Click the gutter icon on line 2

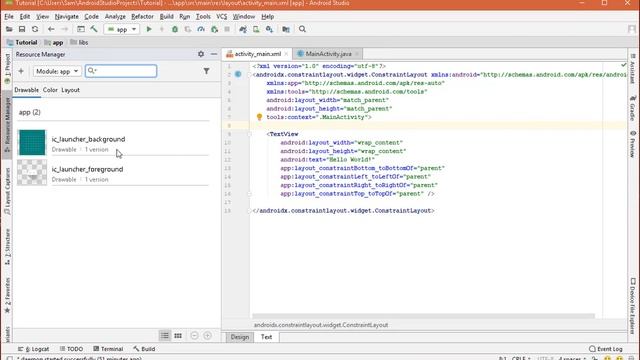(x=238, y=74)
